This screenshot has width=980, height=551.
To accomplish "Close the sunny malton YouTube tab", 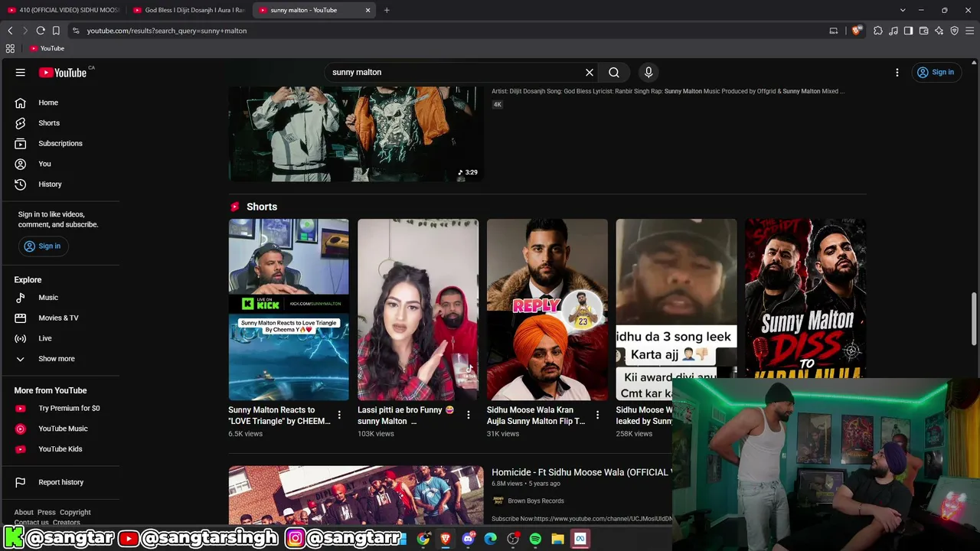I will [x=367, y=10].
